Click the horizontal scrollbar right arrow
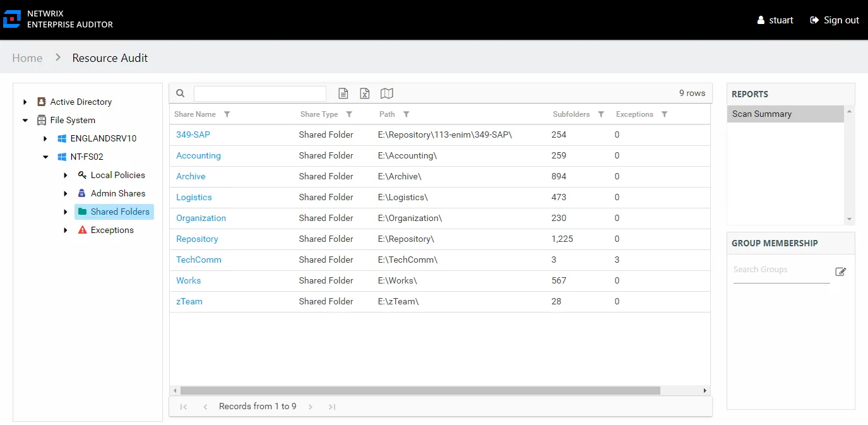 (x=705, y=390)
